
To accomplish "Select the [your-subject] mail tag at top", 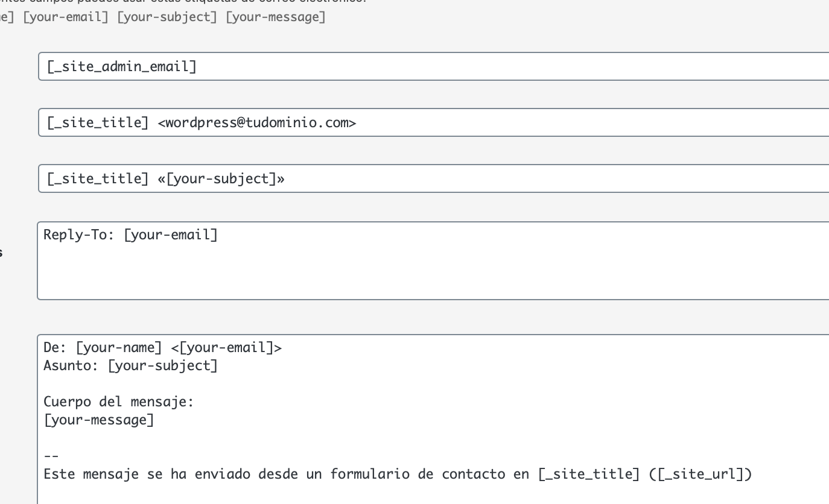I will click(167, 17).
